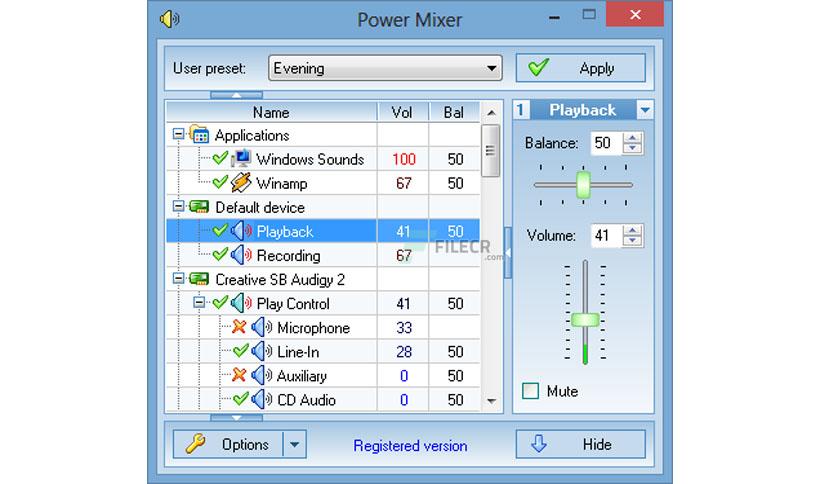The height and width of the screenshot is (484, 836).
Task: Enable the Mute checkbox
Action: click(530, 391)
